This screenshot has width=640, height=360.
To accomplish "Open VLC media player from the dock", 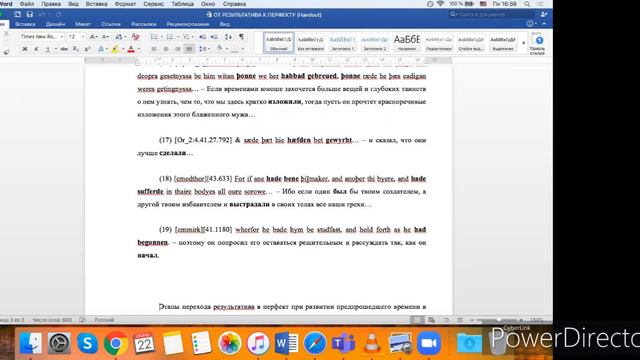I will 371,343.
